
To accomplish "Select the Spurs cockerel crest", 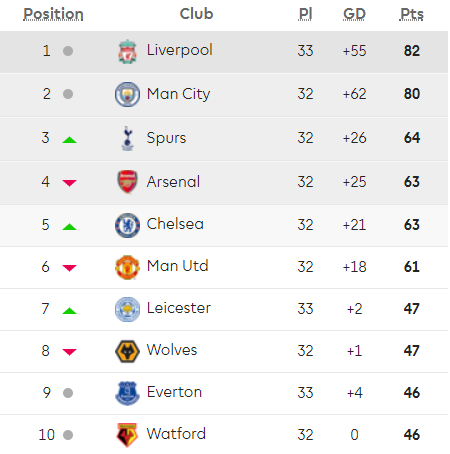I will pyautogui.click(x=127, y=138).
